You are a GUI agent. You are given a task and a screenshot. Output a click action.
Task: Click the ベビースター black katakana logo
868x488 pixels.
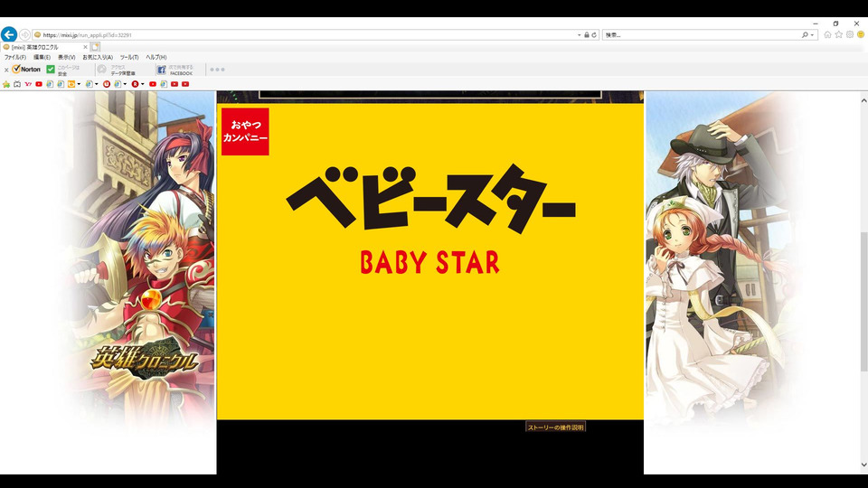[x=430, y=198]
